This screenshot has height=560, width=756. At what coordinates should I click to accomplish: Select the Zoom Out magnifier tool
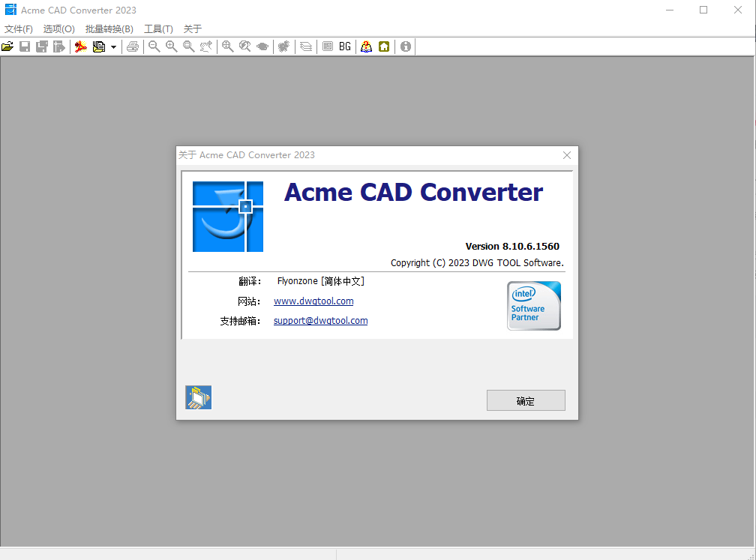154,46
